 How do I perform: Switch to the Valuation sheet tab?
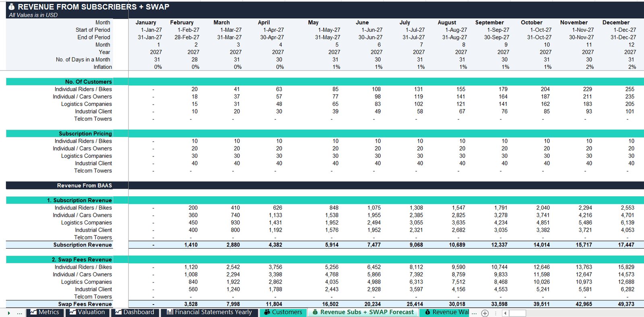pyautogui.click(x=87, y=312)
